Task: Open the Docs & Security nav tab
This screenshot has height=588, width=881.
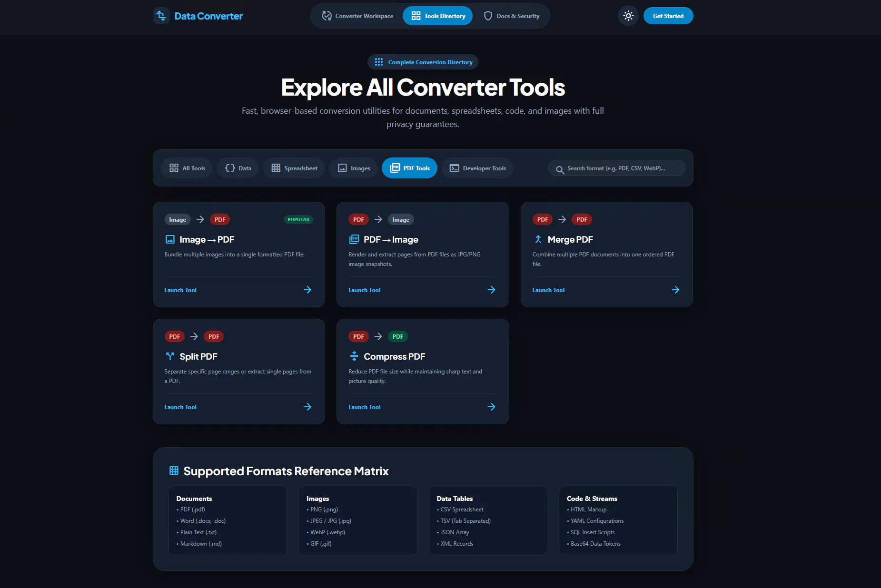Action: [x=512, y=16]
